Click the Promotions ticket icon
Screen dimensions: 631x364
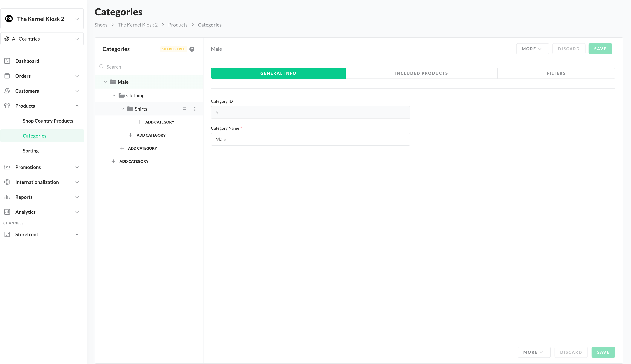point(7,167)
